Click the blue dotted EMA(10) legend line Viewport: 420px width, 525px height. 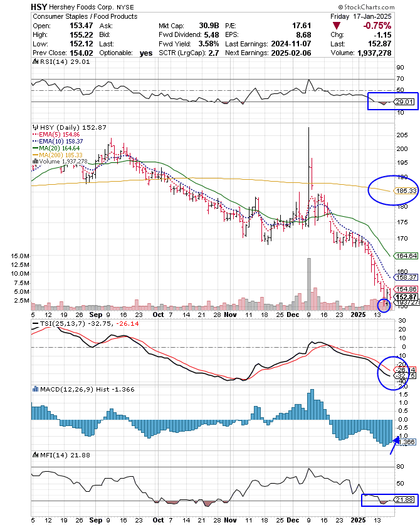(36, 142)
